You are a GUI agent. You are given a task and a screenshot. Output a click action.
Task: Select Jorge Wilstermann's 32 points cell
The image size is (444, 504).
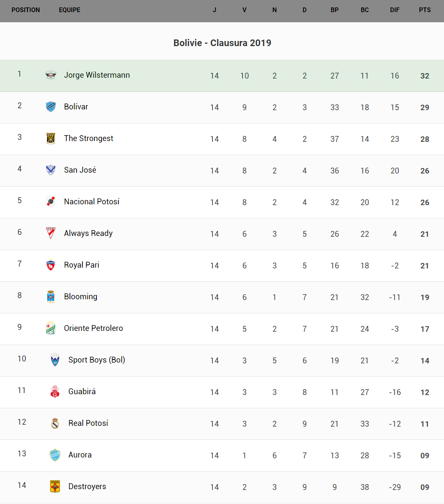pyautogui.click(x=425, y=76)
